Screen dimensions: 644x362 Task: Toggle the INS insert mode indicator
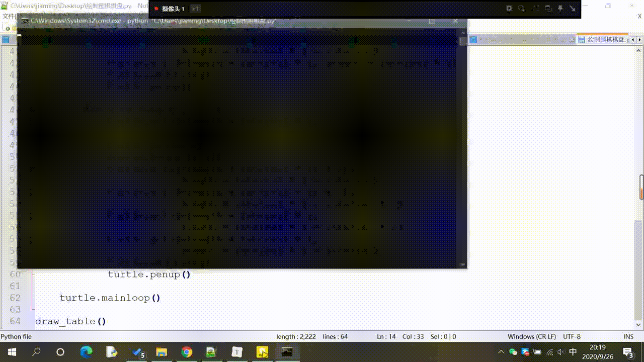(628, 336)
